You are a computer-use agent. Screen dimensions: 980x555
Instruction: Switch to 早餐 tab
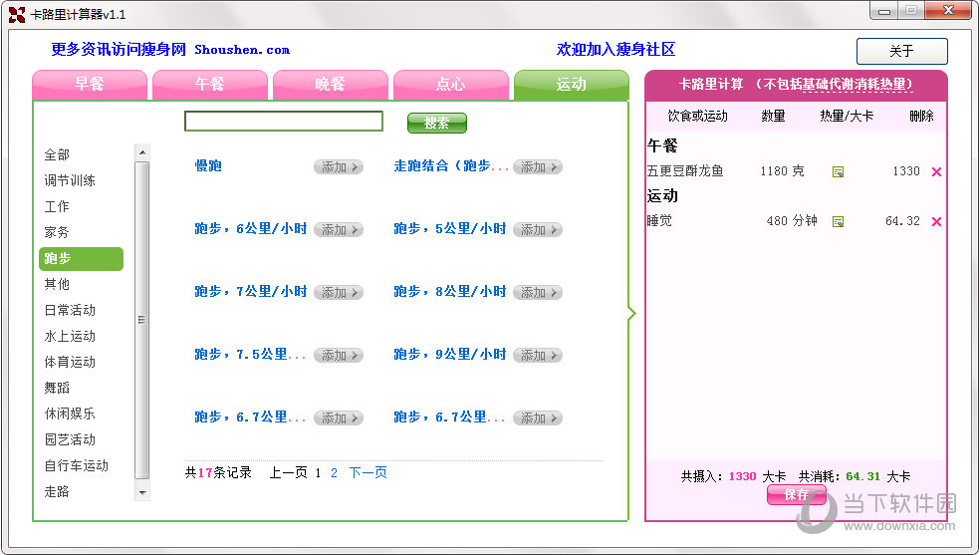point(90,85)
